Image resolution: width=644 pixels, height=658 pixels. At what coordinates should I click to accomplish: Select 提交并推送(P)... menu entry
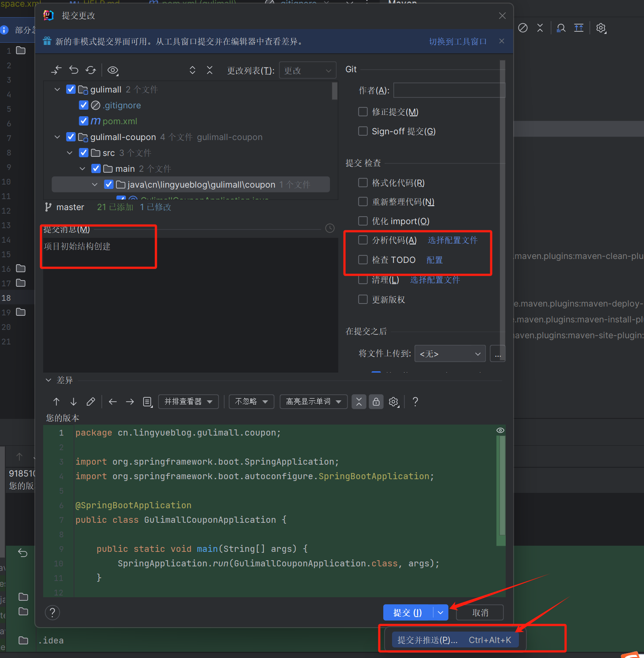pyautogui.click(x=455, y=640)
